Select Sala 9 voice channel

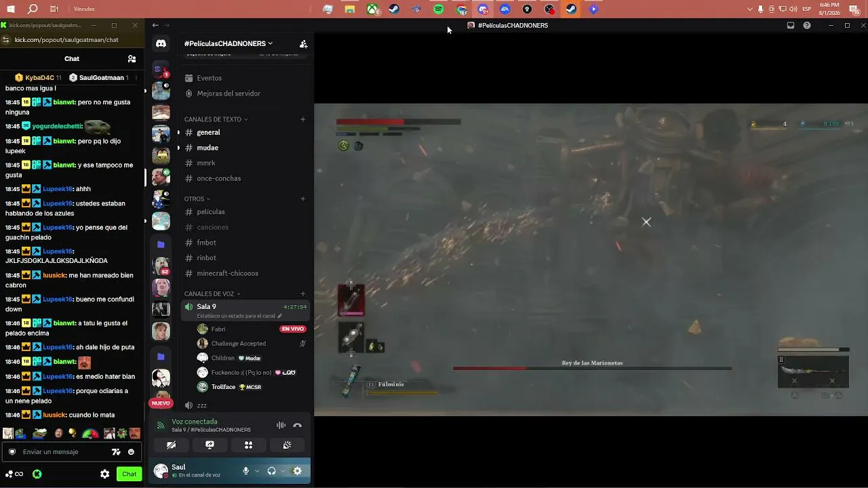[245, 310]
